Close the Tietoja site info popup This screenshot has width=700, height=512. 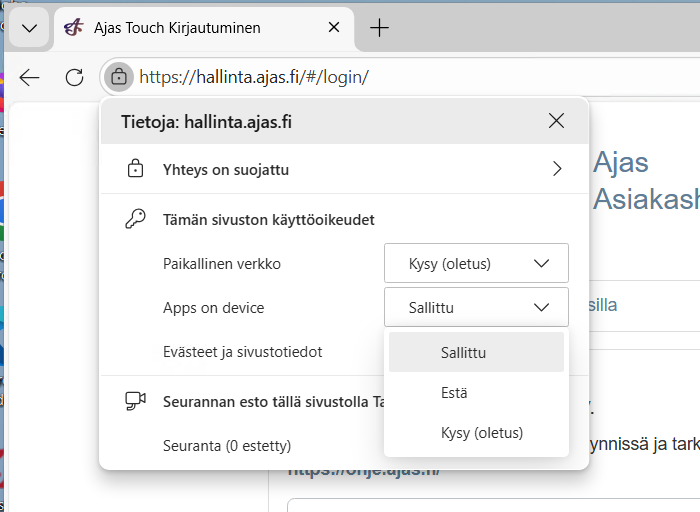tap(557, 122)
